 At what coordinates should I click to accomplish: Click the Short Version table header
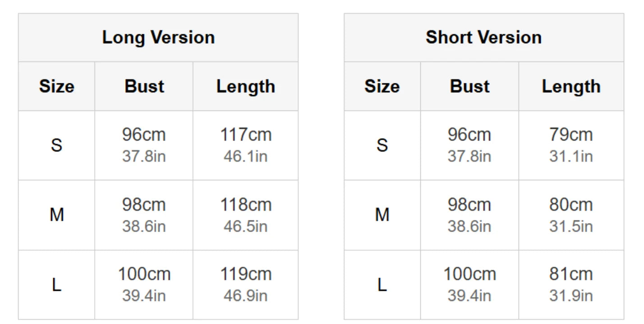click(x=484, y=37)
